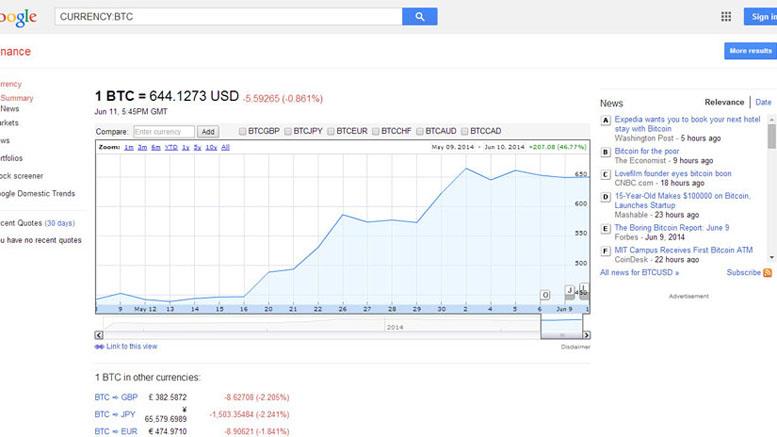
Task: Open the Google apps grid icon
Action: coord(726,16)
